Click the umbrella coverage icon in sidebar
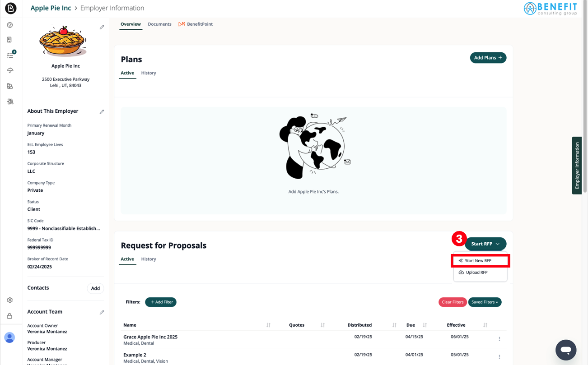This screenshot has height=365, width=588. [10, 70]
